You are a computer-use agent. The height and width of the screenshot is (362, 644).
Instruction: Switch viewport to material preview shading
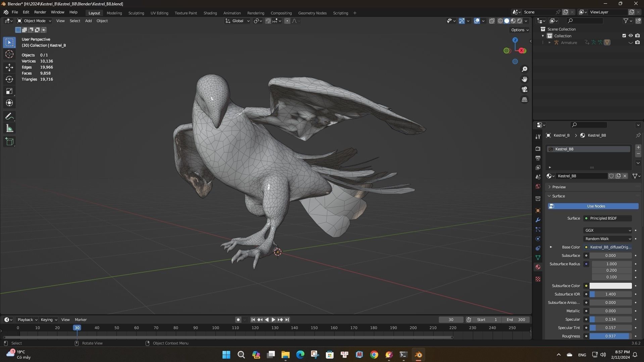coord(513,21)
